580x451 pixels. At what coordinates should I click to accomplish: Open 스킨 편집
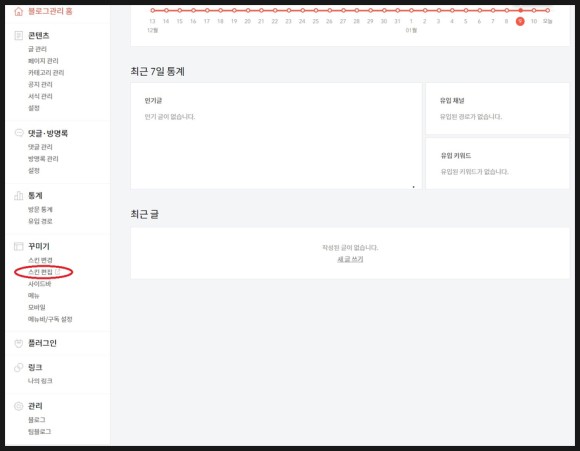(x=40, y=272)
